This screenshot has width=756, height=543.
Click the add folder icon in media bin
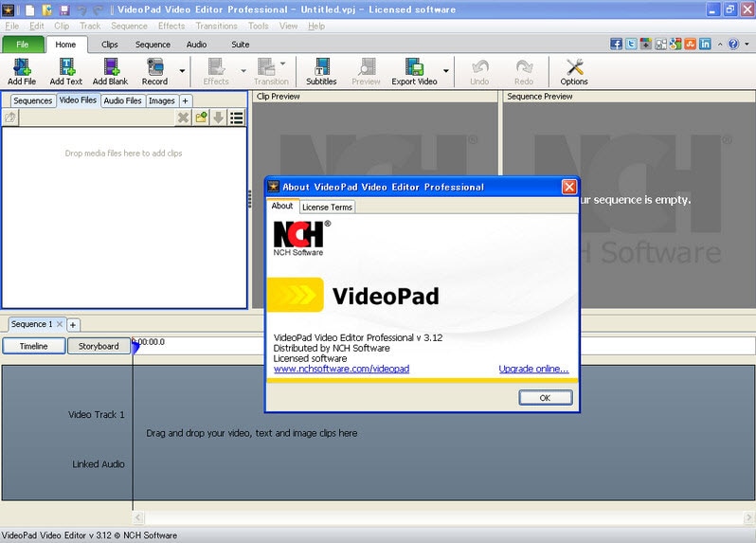[201, 118]
